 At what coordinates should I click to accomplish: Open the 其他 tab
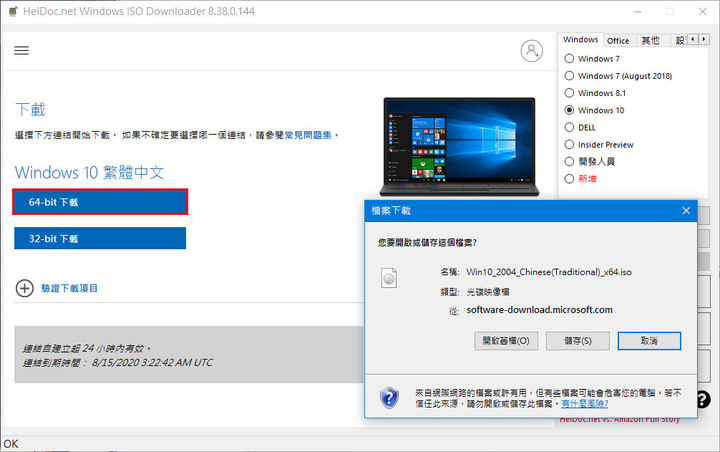(651, 41)
